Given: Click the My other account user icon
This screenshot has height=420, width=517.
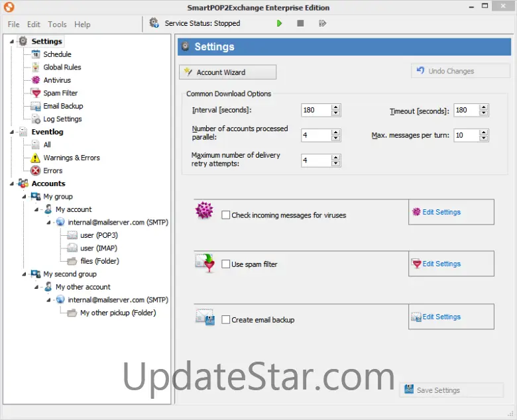Looking at the screenshot, I should [x=48, y=287].
